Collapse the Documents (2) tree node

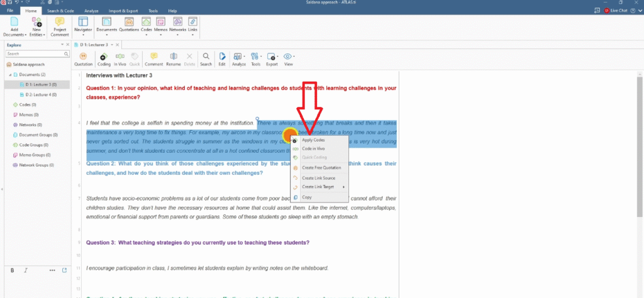point(9,74)
